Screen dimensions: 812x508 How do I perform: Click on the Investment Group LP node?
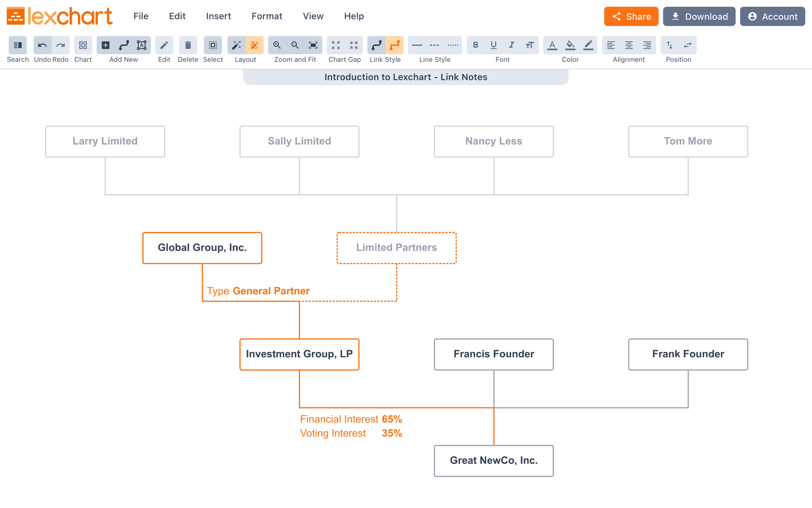299,354
